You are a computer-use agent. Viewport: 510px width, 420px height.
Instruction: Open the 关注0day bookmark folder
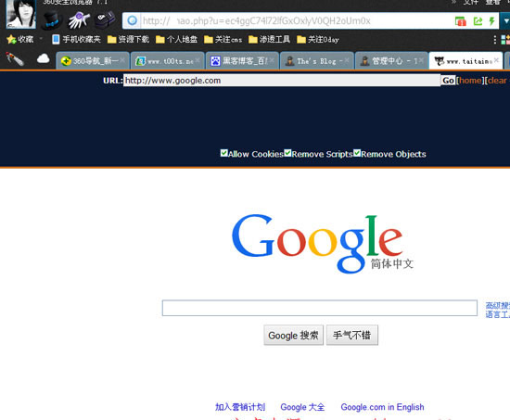pos(318,39)
